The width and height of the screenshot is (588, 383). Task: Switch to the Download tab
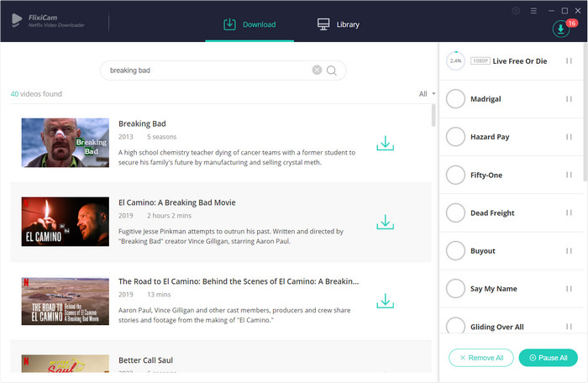click(x=249, y=24)
